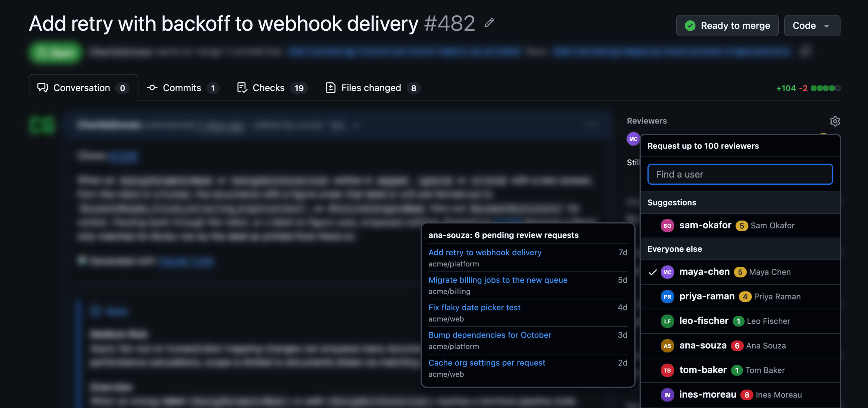Click the Ready to merge button
The height and width of the screenshot is (408, 868).
pyautogui.click(x=727, y=26)
